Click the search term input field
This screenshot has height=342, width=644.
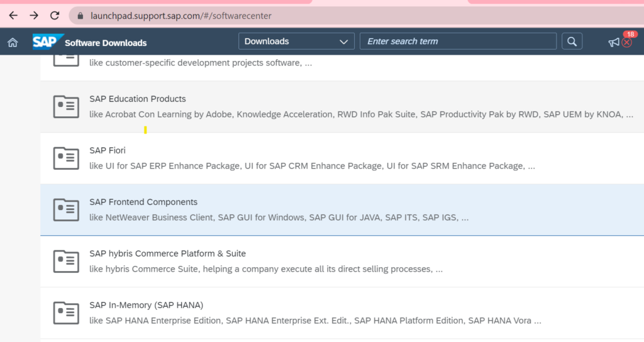coord(458,41)
